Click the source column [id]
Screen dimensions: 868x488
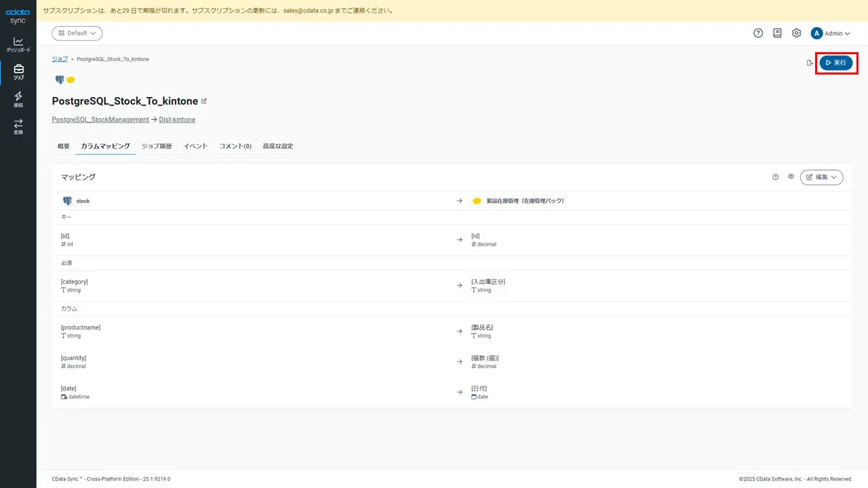[x=65, y=236]
